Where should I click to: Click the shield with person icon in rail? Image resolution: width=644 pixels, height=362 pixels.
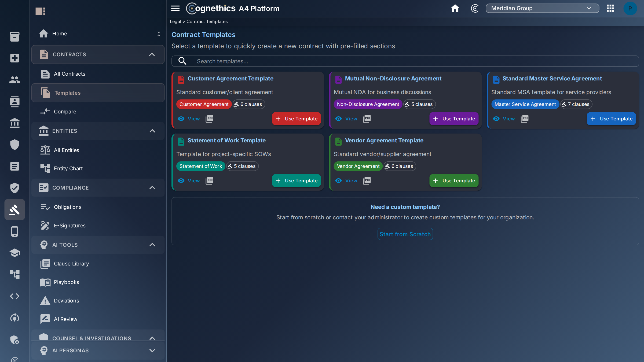(14, 340)
